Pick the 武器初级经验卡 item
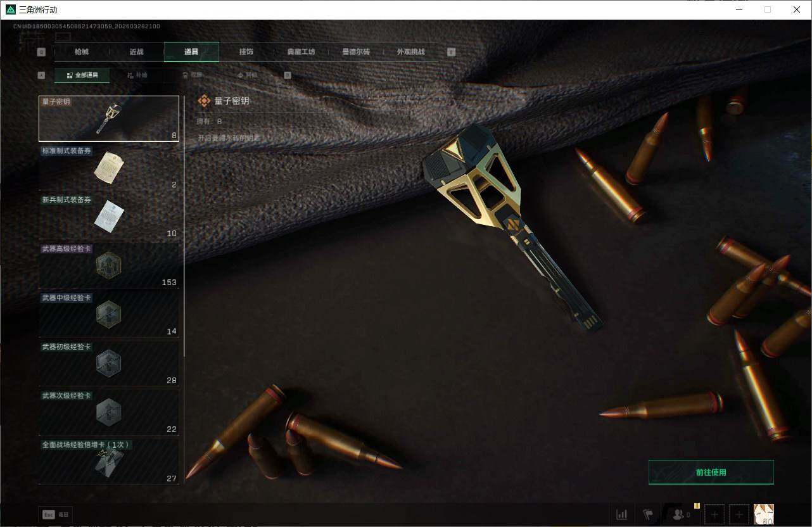This screenshot has height=527, width=812. tap(109, 364)
